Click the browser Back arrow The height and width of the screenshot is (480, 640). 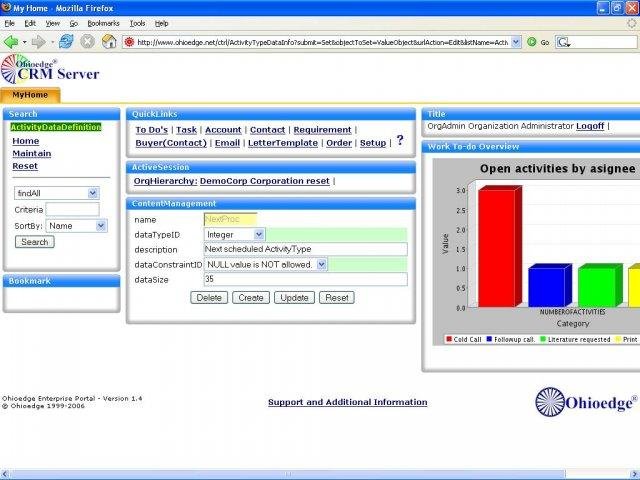[x=11, y=42]
